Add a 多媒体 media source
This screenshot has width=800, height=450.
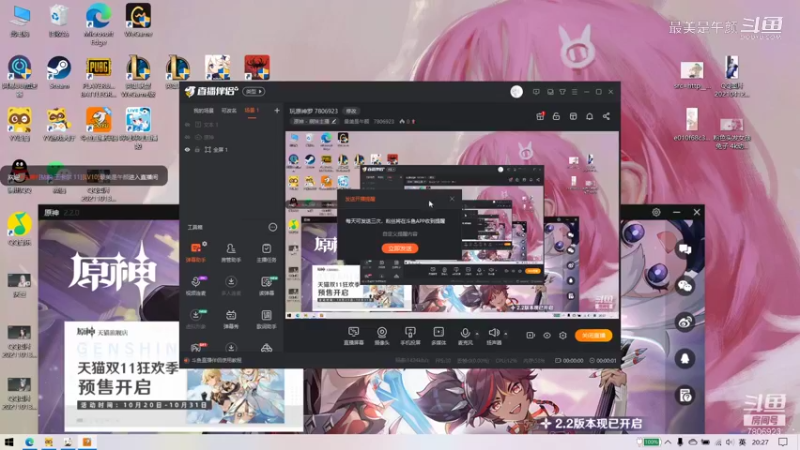click(x=438, y=336)
